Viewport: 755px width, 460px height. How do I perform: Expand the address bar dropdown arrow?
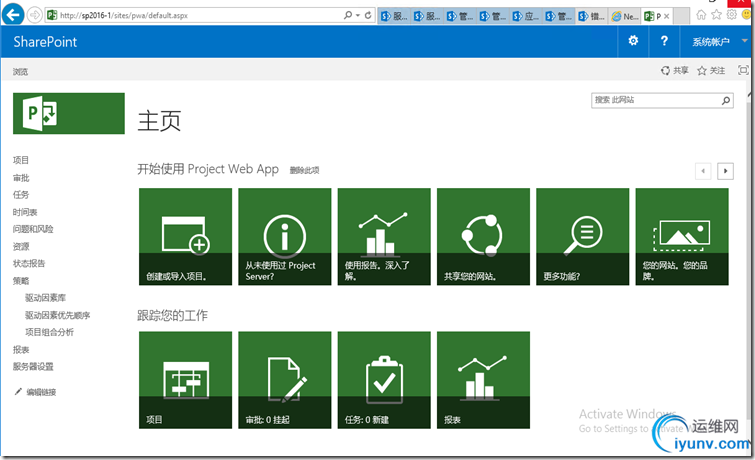point(358,15)
